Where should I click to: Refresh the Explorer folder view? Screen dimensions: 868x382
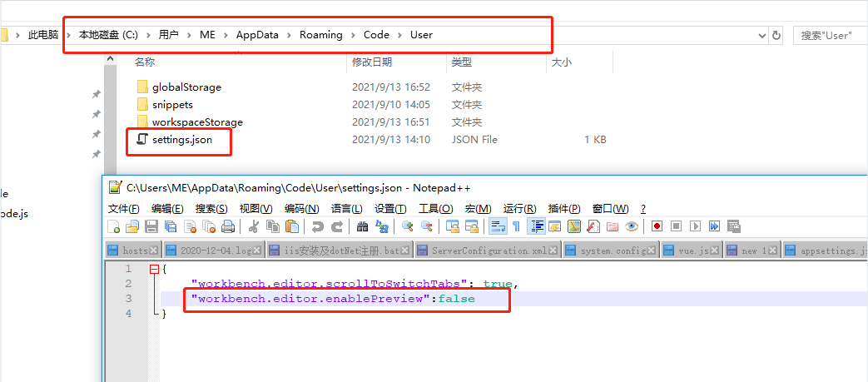pos(776,35)
